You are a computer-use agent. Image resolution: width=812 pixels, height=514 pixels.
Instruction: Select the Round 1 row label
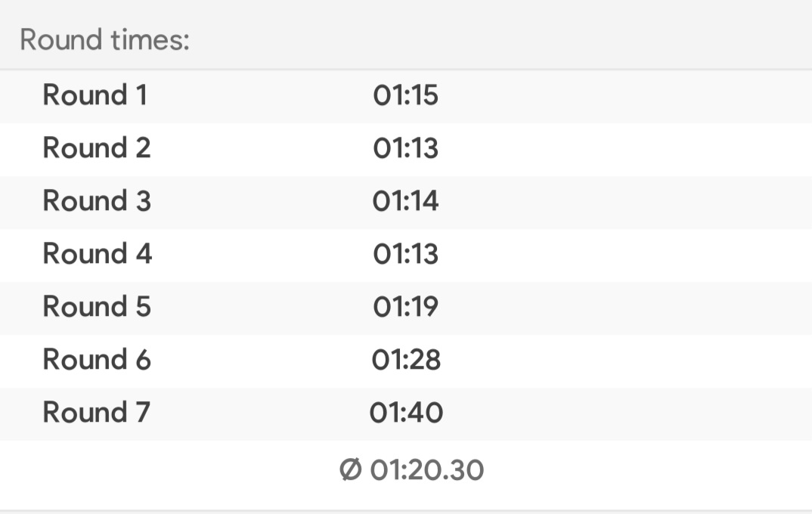point(95,95)
